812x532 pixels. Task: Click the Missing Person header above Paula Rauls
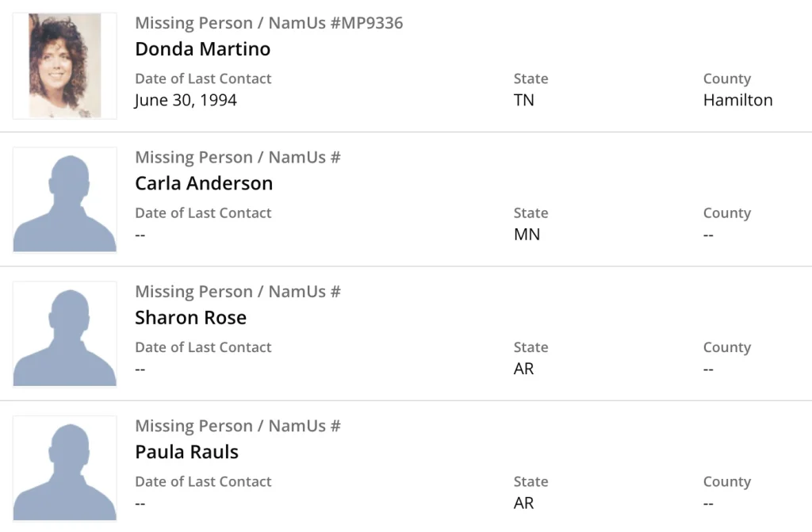point(237,426)
